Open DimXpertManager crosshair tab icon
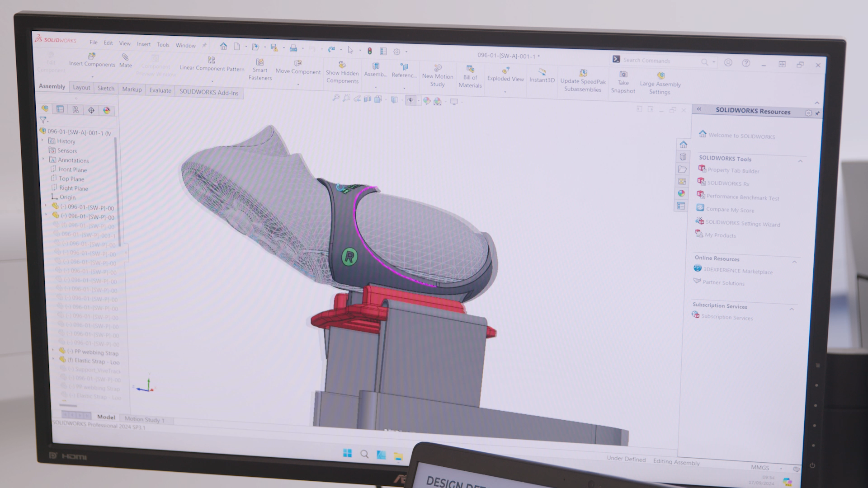This screenshot has height=488, width=868. point(91,110)
